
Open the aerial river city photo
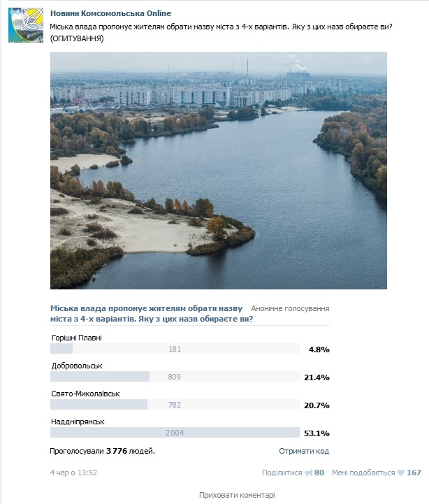[x=218, y=170]
